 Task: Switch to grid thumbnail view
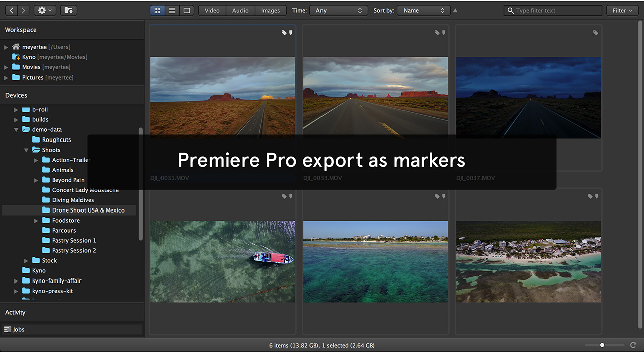click(x=157, y=10)
